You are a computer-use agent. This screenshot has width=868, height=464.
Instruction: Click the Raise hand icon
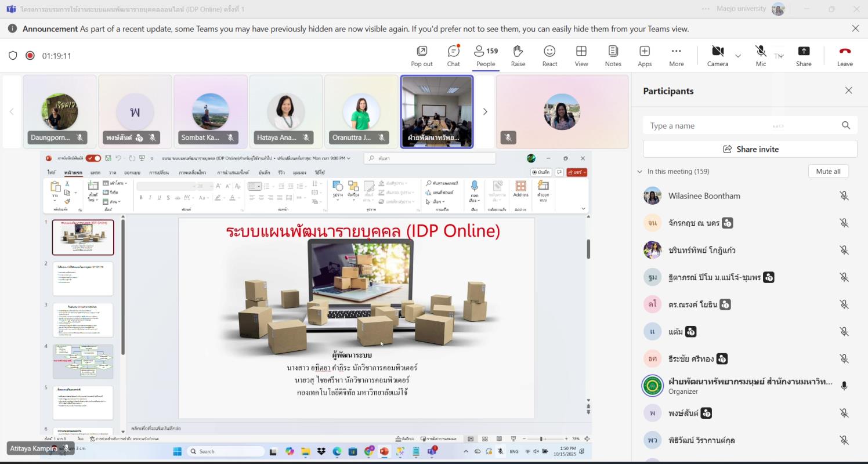click(518, 56)
